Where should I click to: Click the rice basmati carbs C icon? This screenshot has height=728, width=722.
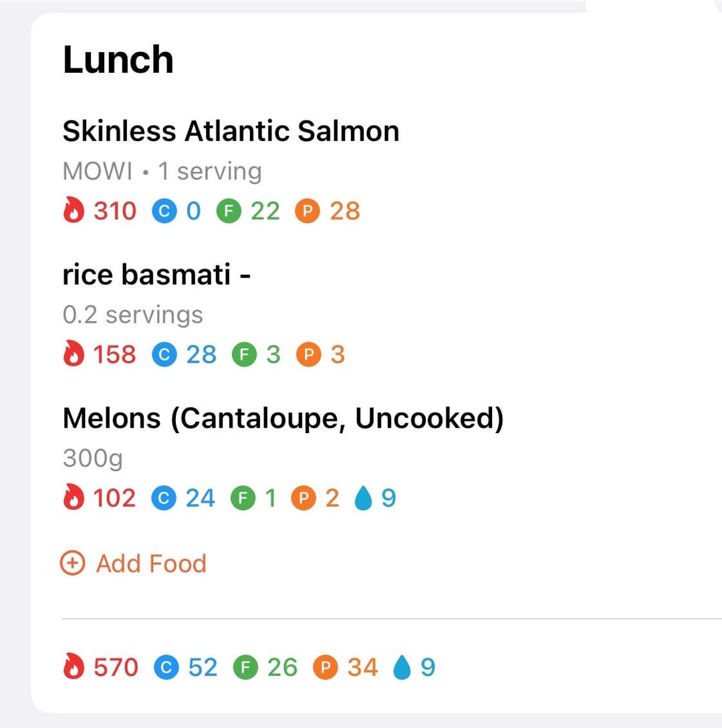coord(164,354)
